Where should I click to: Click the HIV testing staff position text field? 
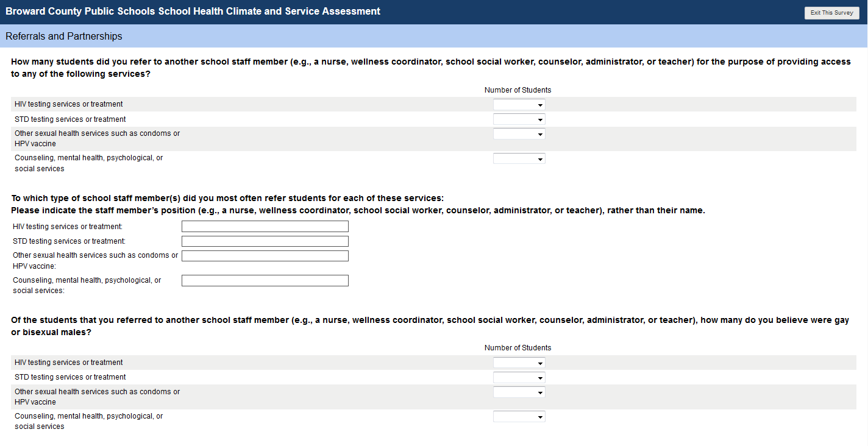pos(265,227)
